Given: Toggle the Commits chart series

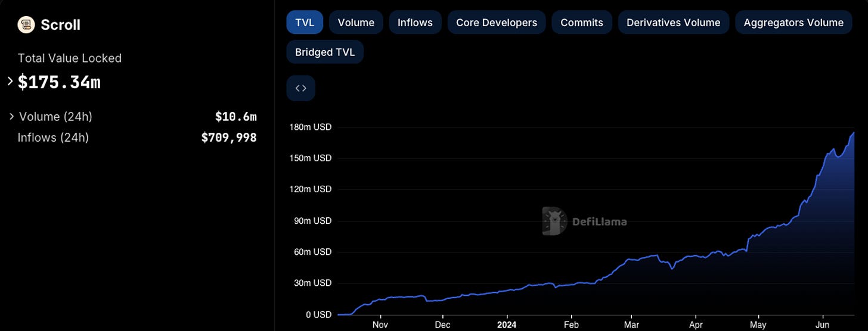Looking at the screenshot, I should [x=582, y=23].
